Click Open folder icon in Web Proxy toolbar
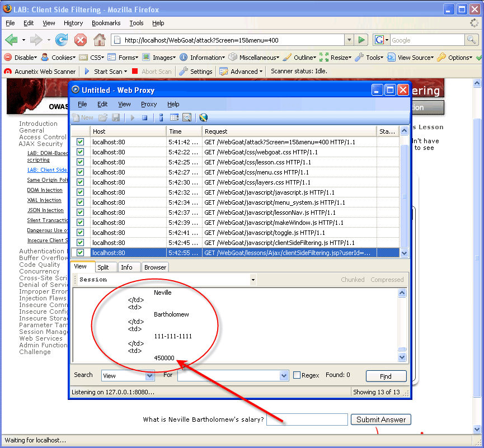 (103, 117)
